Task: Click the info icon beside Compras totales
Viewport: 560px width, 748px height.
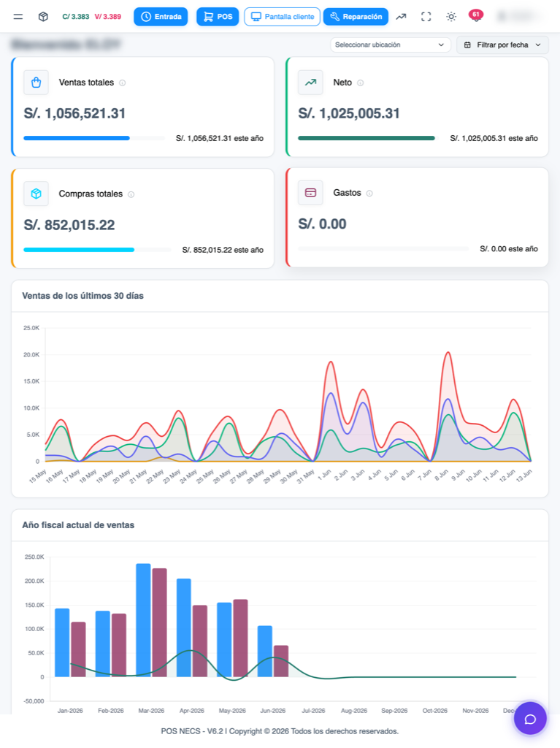Action: pyautogui.click(x=131, y=194)
